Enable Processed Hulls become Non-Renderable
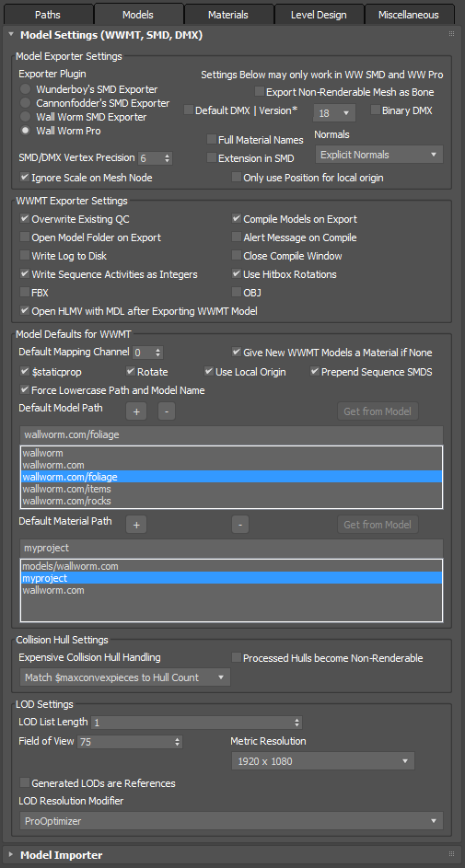Image resolution: width=465 pixels, height=868 pixels. tap(237, 657)
